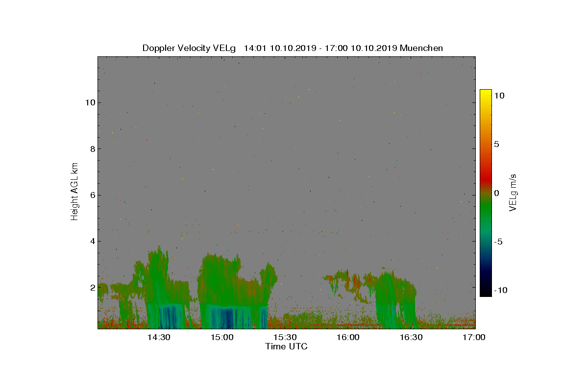Click the height tick label '10'
This screenshot has height=392, width=588.
(x=89, y=102)
